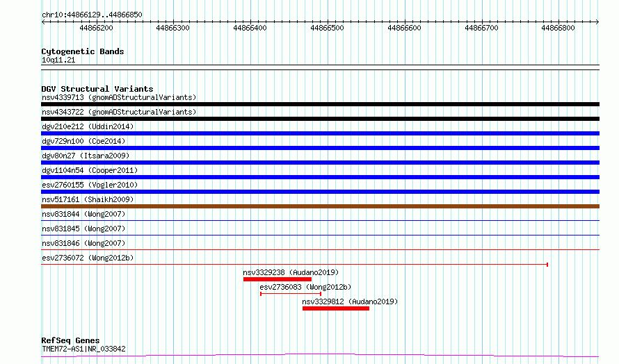The height and width of the screenshot is (364, 619).
Task: Click the Cytogenetic Bands track title
Action: coord(83,51)
